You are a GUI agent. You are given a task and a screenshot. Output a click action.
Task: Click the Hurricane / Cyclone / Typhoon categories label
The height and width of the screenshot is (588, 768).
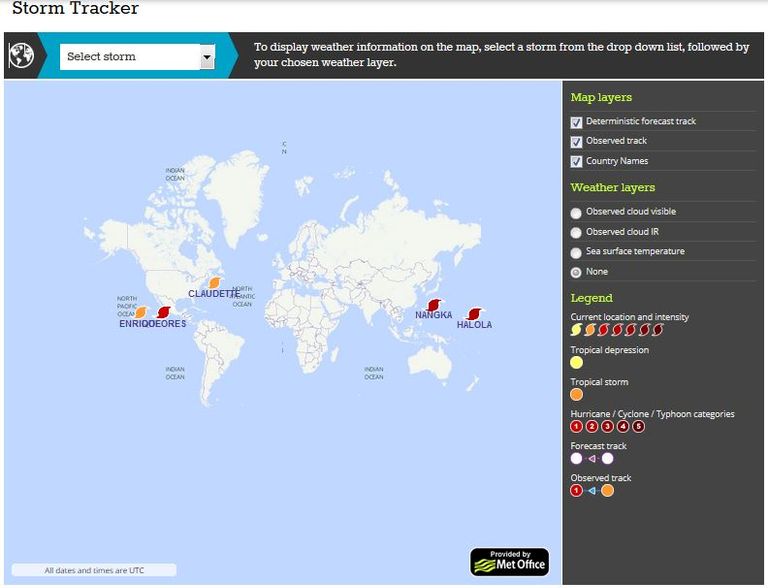pyautogui.click(x=652, y=414)
